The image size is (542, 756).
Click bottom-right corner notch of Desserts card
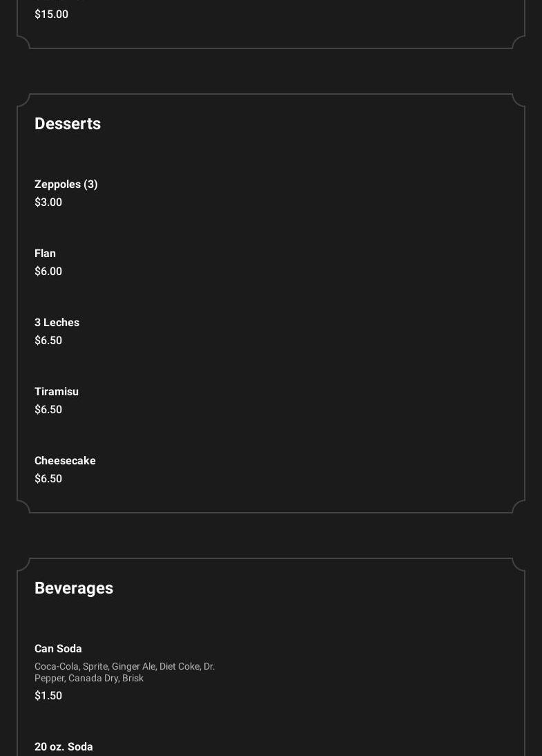pos(519,507)
